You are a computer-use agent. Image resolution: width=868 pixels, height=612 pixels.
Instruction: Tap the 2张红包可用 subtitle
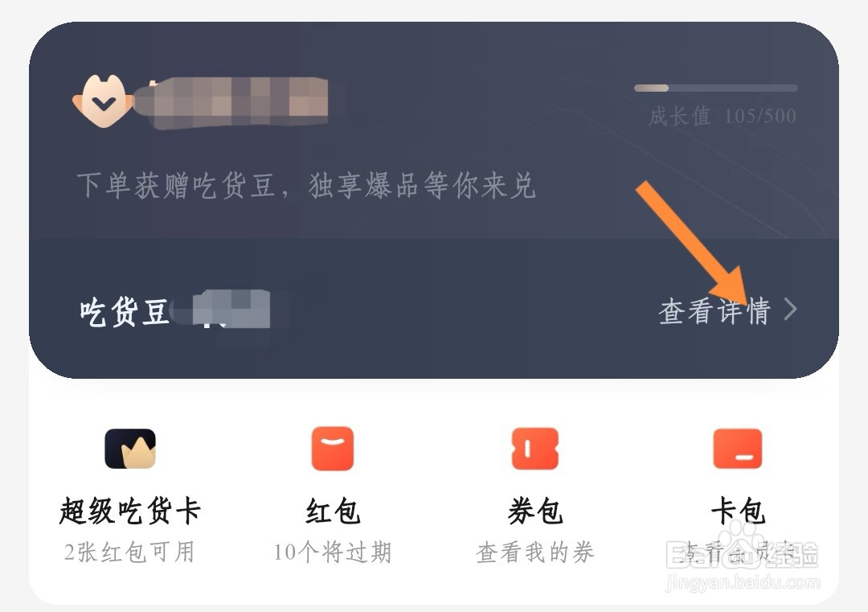coord(129,552)
